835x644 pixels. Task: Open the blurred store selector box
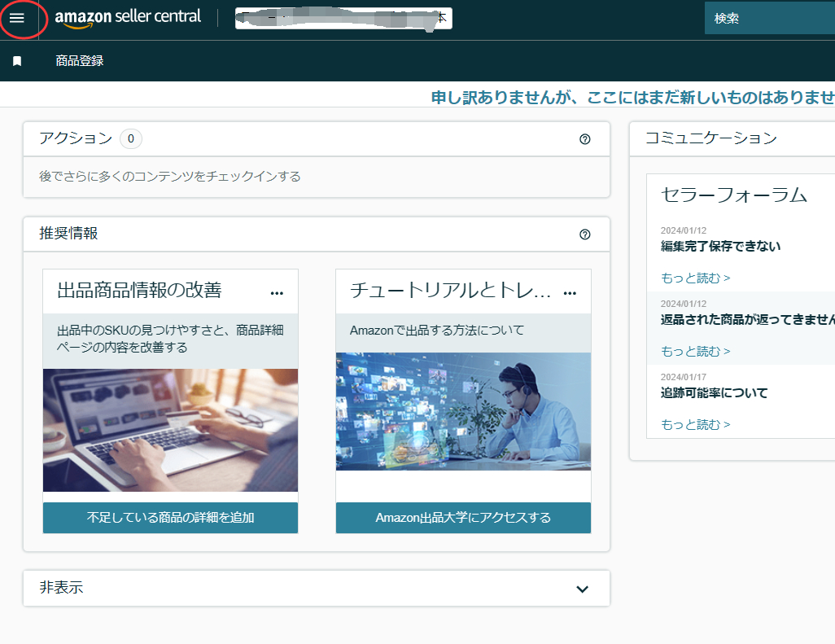point(343,18)
